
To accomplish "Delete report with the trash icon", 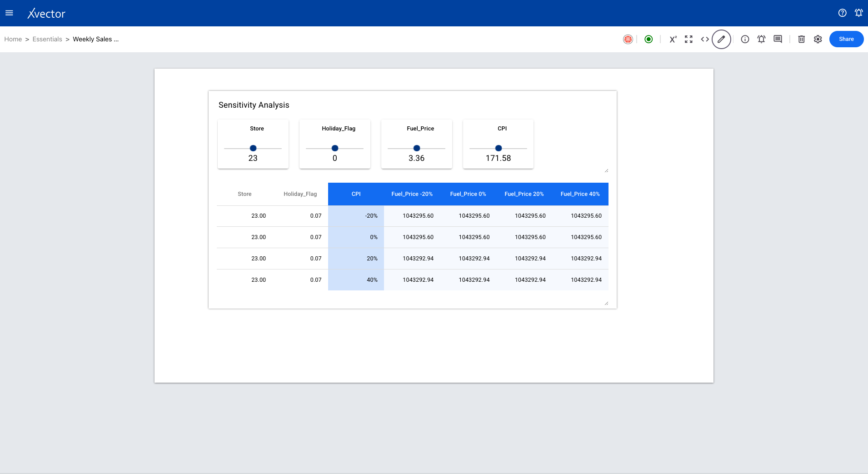I will 801,39.
